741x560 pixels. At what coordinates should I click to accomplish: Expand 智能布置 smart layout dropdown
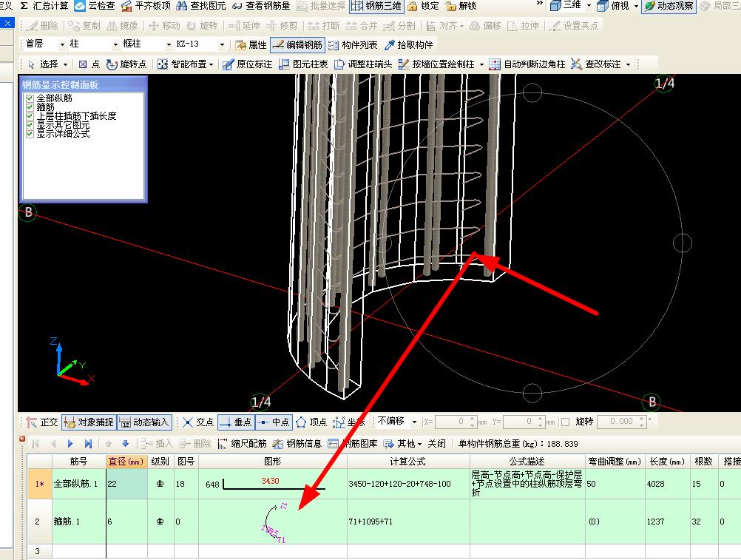(212, 64)
